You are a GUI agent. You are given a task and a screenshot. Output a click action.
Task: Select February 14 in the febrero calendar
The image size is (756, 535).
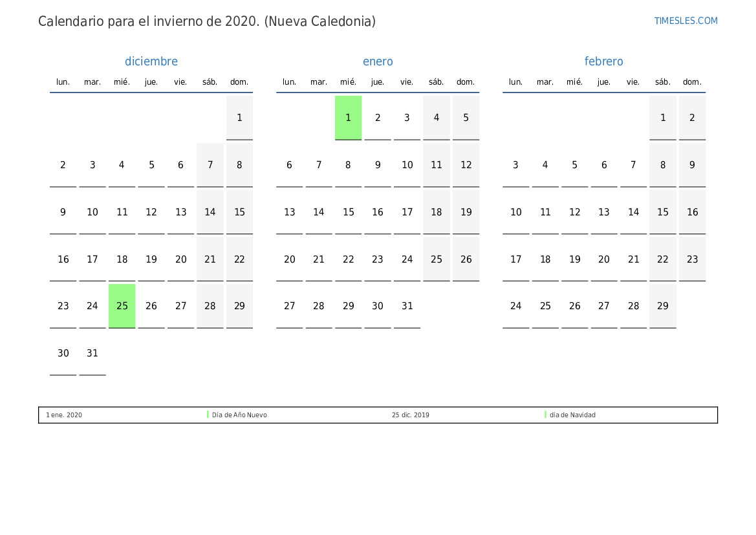click(633, 212)
